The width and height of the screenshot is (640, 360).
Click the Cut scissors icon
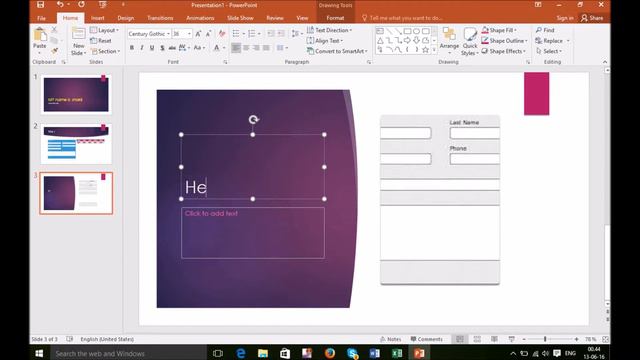tap(54, 30)
